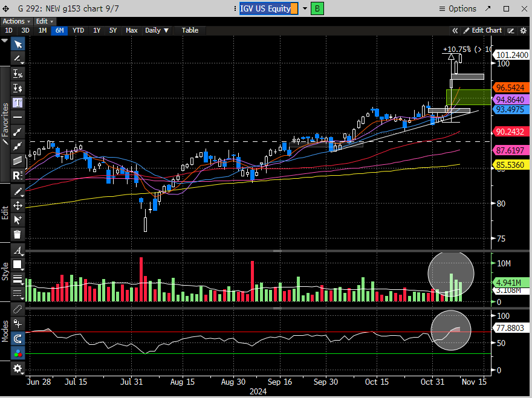Click the vertical dots beside ticker field
The image size is (532, 398).
tap(235, 9)
